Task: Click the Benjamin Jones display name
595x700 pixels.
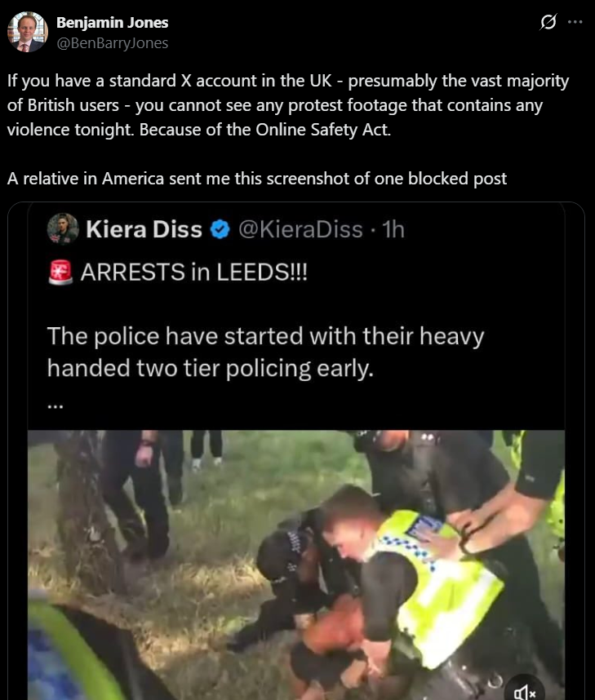Action: tap(112, 22)
